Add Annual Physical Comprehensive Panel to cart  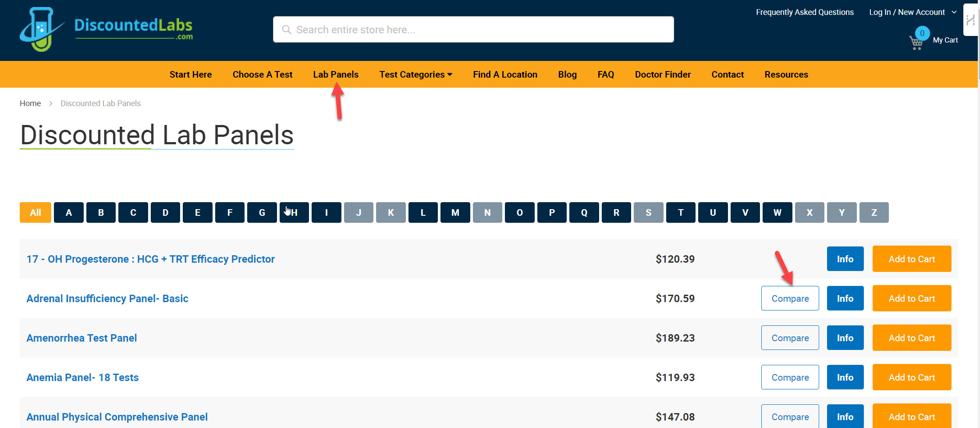pos(912,416)
